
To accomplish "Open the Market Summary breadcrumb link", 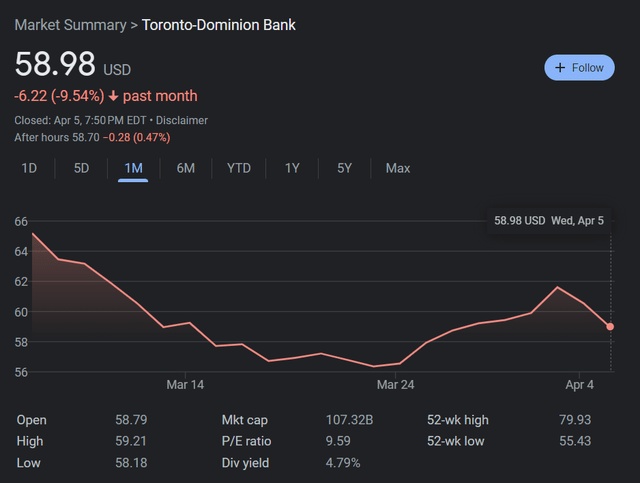I will point(71,25).
